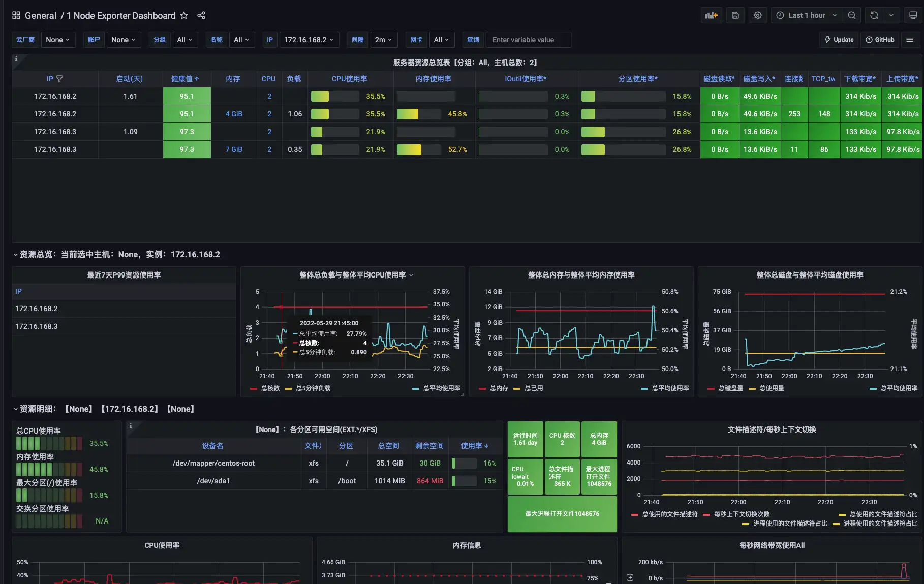The width and height of the screenshot is (924, 584).
Task: Open refresh interval dropdown arrow
Action: click(891, 15)
